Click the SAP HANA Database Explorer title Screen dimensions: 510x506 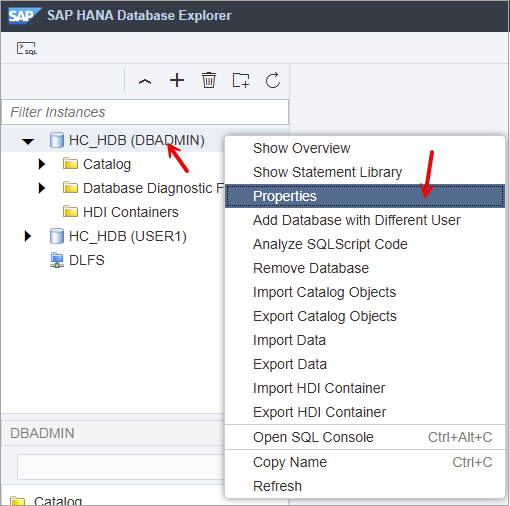click(139, 16)
